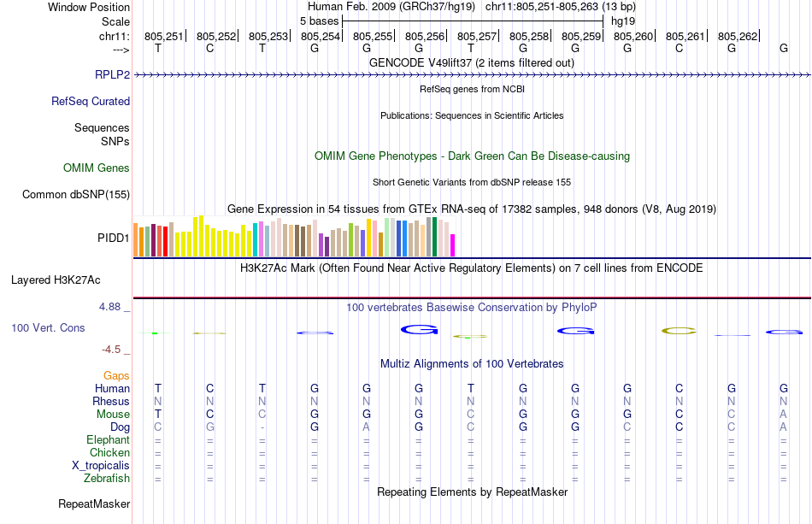
Task: Click the Mouse species row label
Action: click(x=113, y=415)
